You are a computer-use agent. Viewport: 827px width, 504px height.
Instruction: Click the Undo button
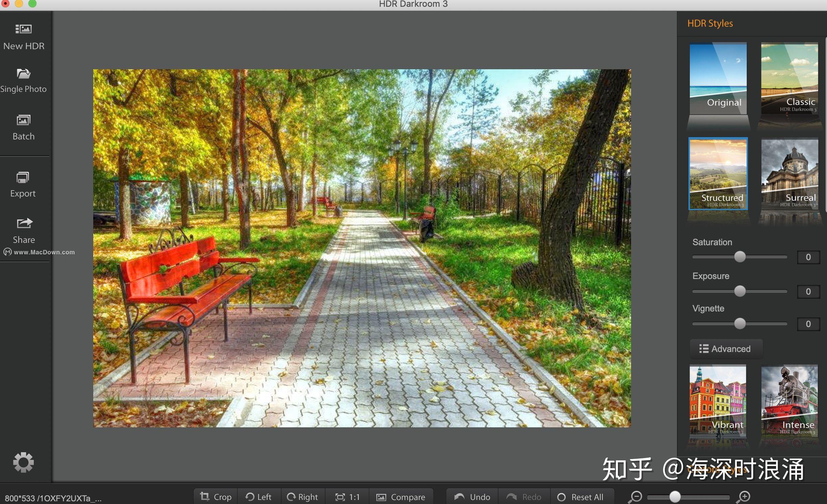point(472,497)
